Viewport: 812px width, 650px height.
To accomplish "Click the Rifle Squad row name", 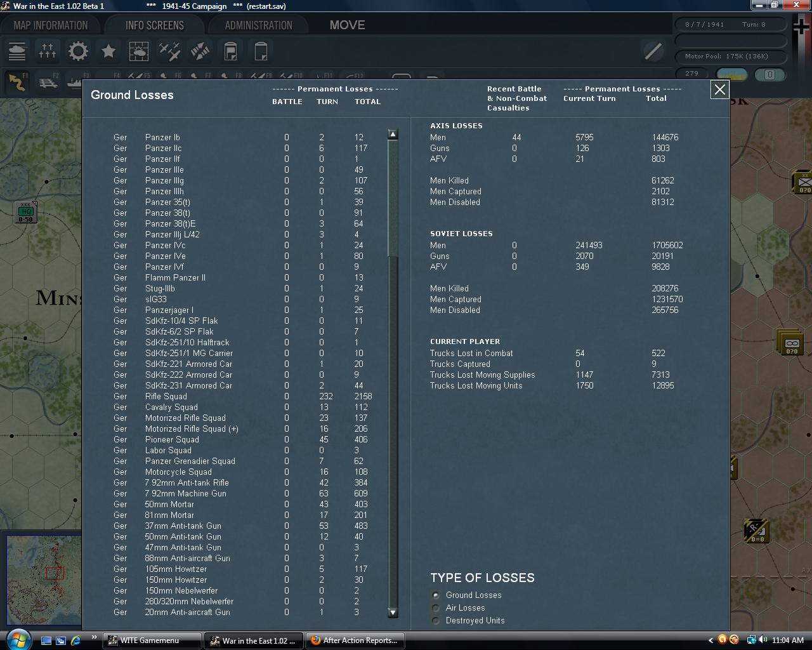I will click(166, 396).
